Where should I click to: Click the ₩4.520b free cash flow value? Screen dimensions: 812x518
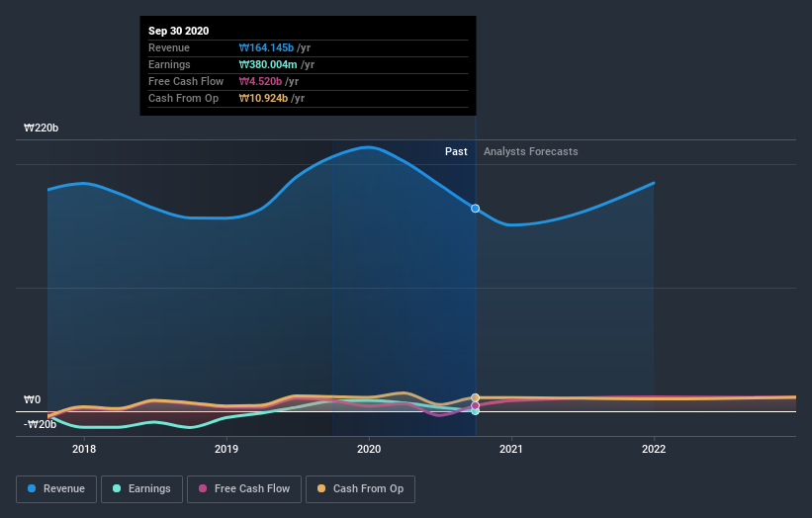tap(260, 81)
